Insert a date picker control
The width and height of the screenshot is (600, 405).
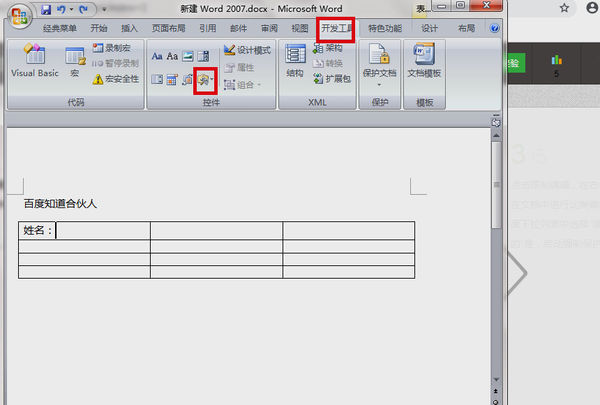172,80
